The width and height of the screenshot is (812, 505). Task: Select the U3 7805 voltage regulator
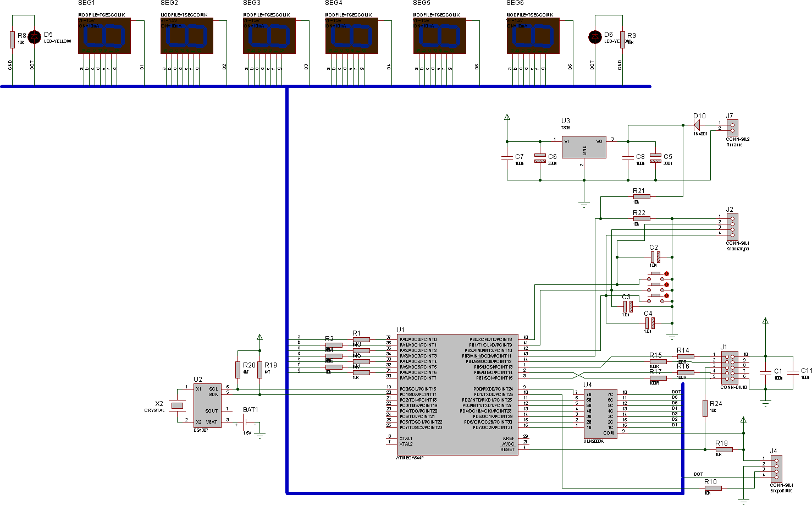point(583,147)
